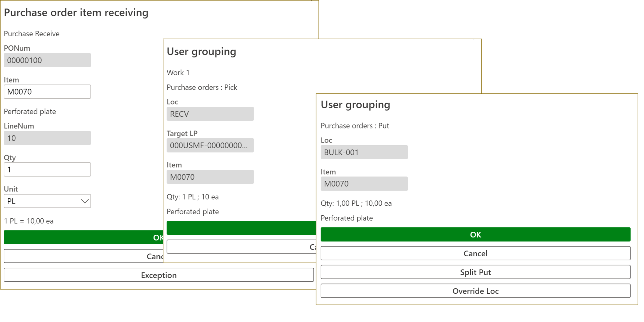Screen dimensions: 644x322
Task: Click the Item field in the Pick screen
Action: click(210, 177)
